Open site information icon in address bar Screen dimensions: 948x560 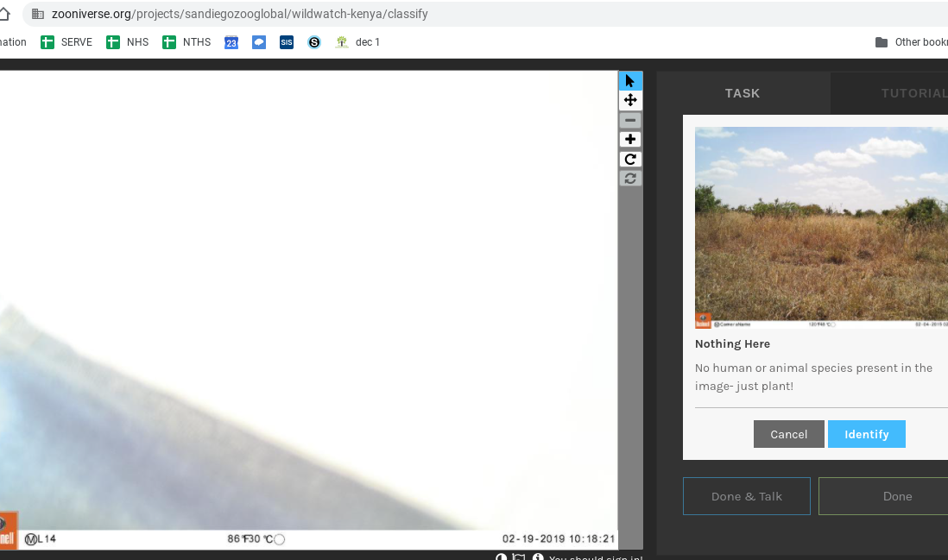pyautogui.click(x=37, y=14)
